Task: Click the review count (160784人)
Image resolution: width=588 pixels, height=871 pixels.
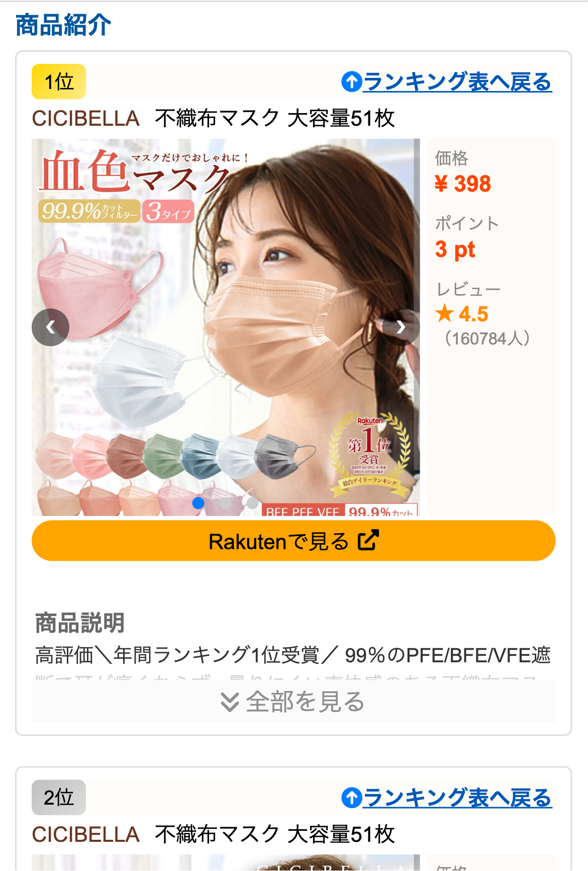Action: (486, 338)
